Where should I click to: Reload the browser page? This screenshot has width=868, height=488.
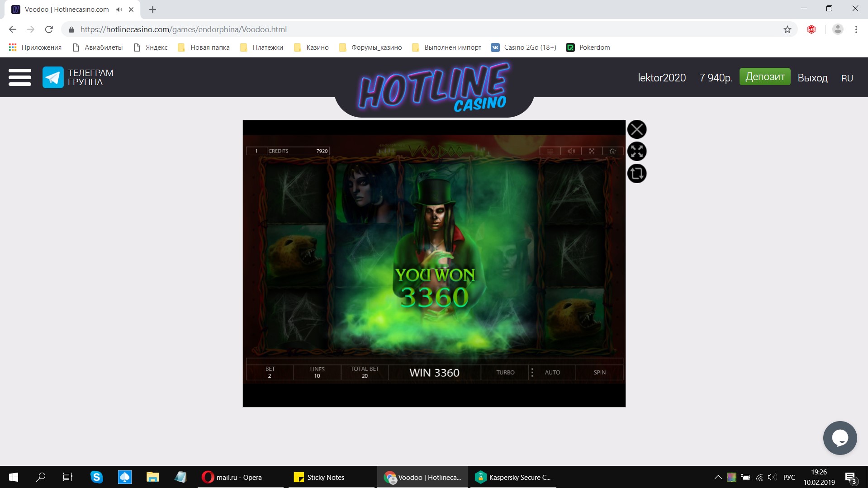(49, 29)
